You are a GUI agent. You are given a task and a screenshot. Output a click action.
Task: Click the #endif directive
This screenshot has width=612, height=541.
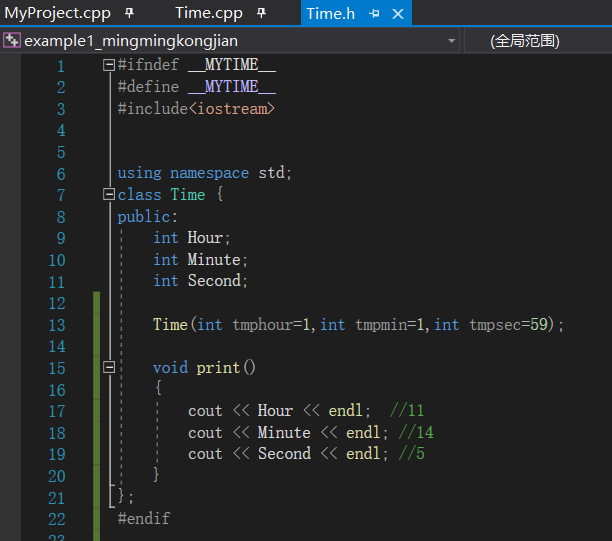tap(144, 519)
